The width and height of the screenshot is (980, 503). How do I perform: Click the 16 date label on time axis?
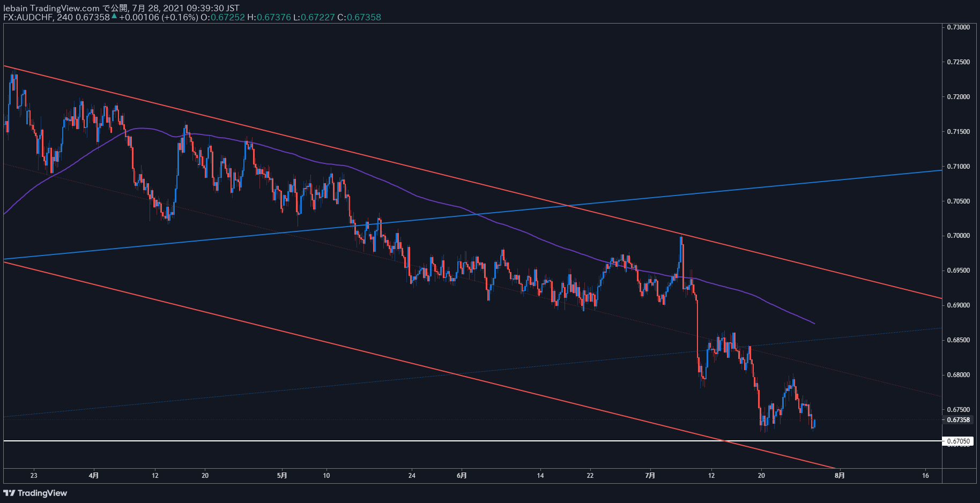tap(926, 475)
